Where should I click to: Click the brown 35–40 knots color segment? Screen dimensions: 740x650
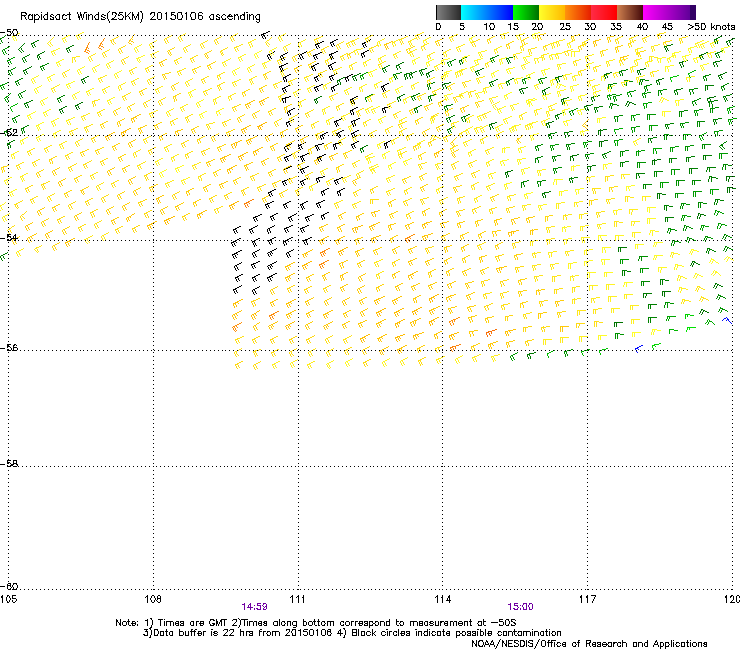pos(630,12)
